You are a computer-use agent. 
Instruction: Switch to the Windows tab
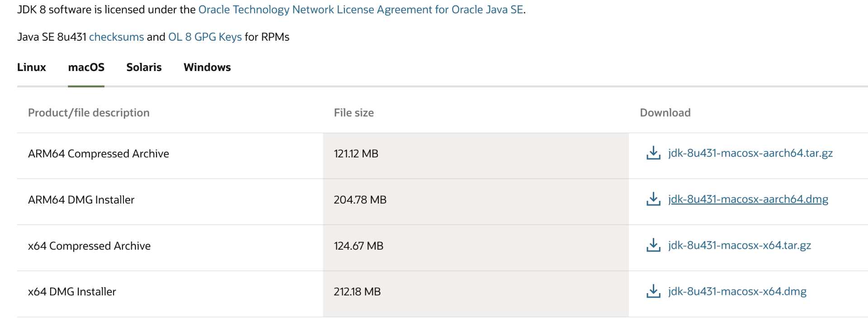(x=207, y=67)
